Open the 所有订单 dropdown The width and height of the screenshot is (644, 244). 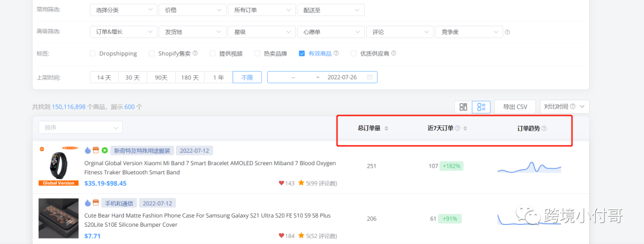tap(262, 10)
